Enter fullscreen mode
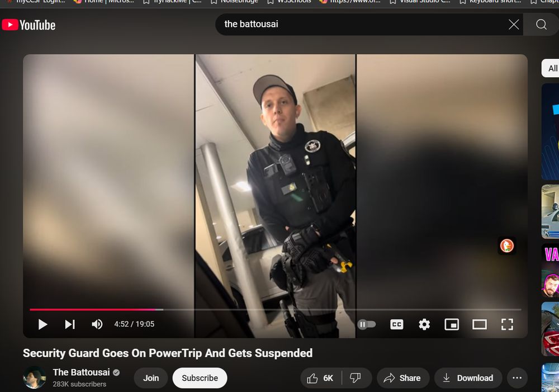 507,324
